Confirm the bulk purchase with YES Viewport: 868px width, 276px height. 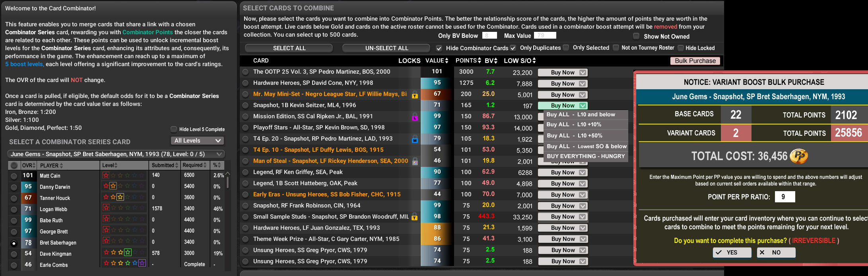pos(732,253)
